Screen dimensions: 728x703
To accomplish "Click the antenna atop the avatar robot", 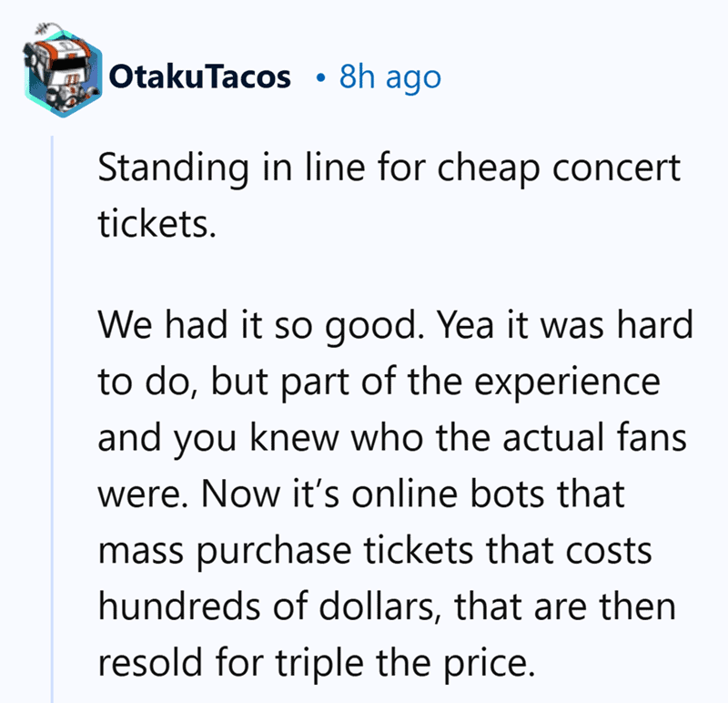I will pos(48,29).
